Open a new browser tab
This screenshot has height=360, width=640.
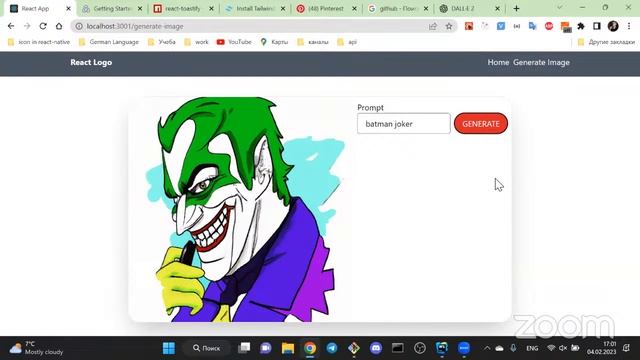click(x=516, y=9)
